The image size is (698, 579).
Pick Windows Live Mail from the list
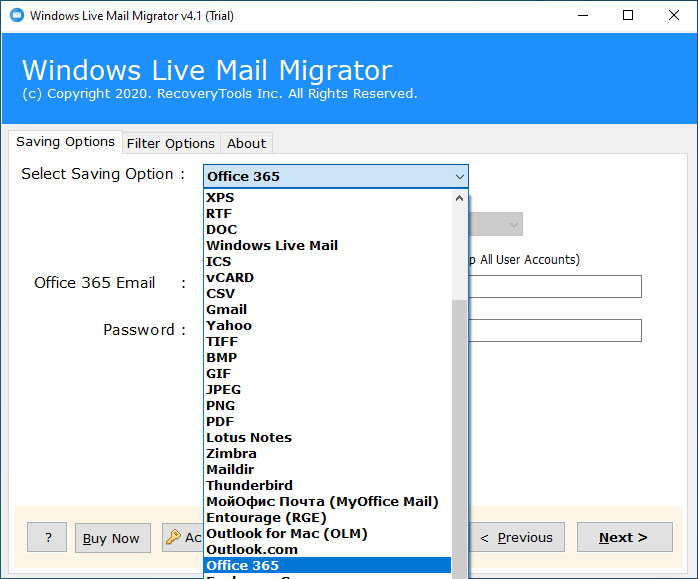[x=328, y=246]
